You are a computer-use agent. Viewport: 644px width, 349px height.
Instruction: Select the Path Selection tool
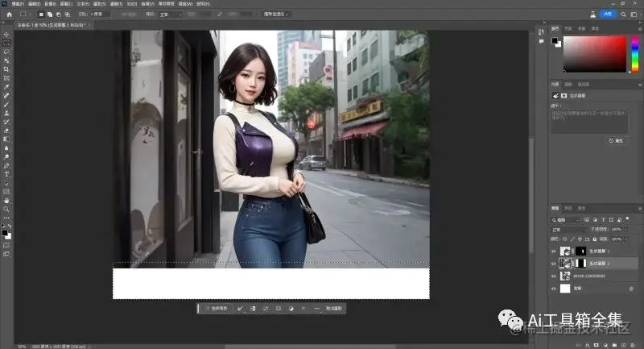tap(6, 183)
